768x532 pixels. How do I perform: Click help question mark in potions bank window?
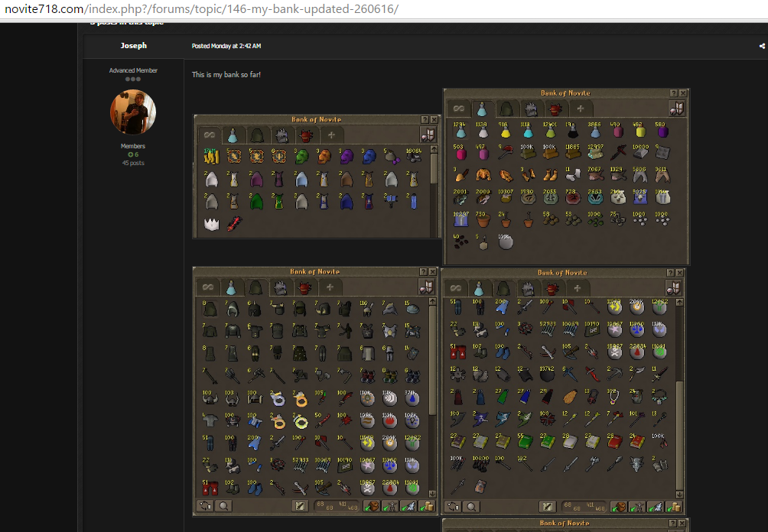[x=673, y=93]
